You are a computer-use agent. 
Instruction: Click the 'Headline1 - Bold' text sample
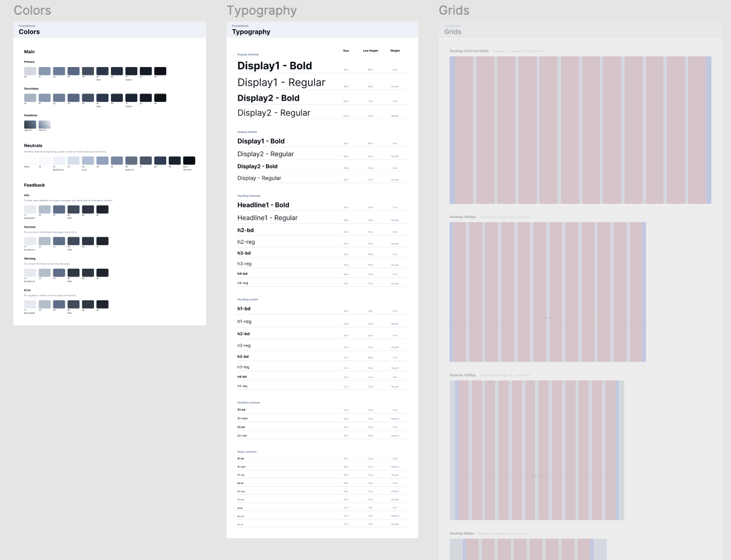[x=263, y=205]
